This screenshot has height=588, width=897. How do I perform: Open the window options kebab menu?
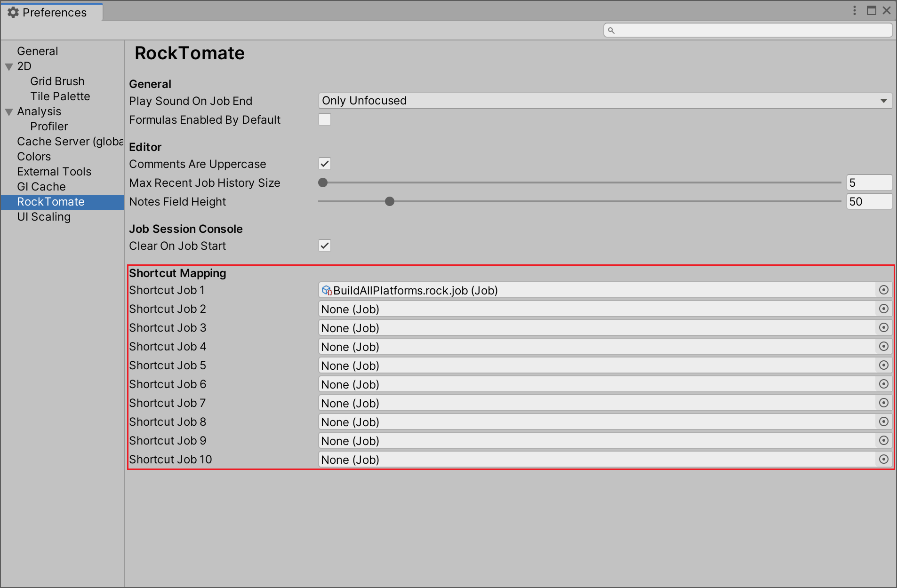pos(855,10)
